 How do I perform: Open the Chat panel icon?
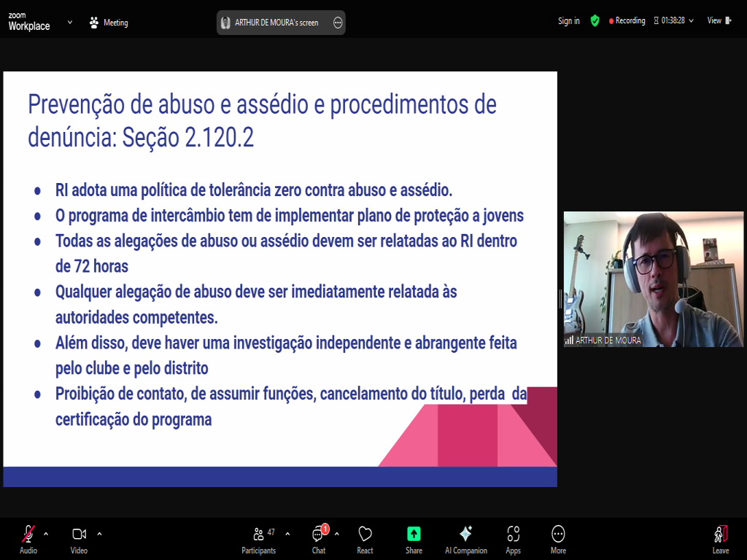[x=319, y=534]
